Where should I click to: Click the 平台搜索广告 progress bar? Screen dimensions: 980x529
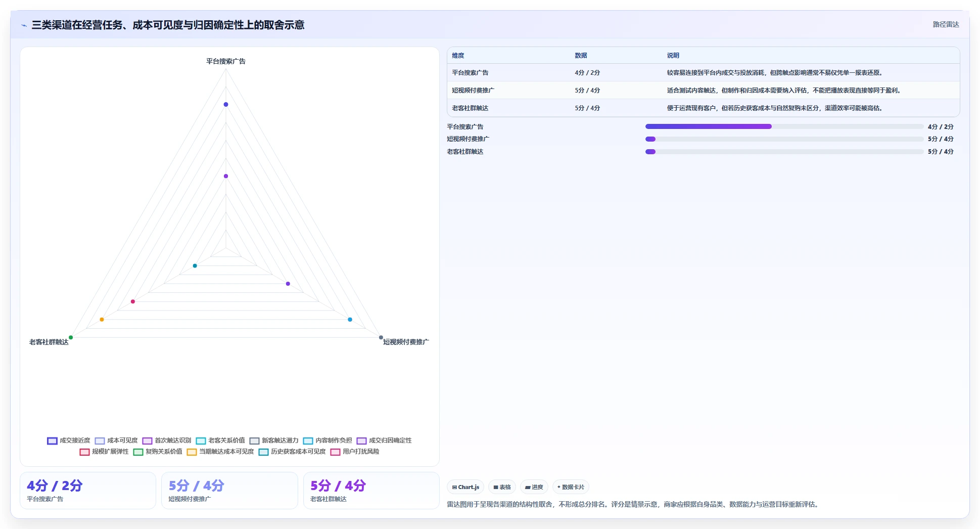[784, 126]
